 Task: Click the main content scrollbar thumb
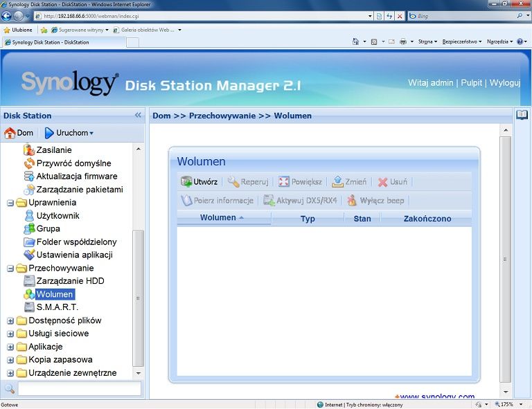[506, 260]
